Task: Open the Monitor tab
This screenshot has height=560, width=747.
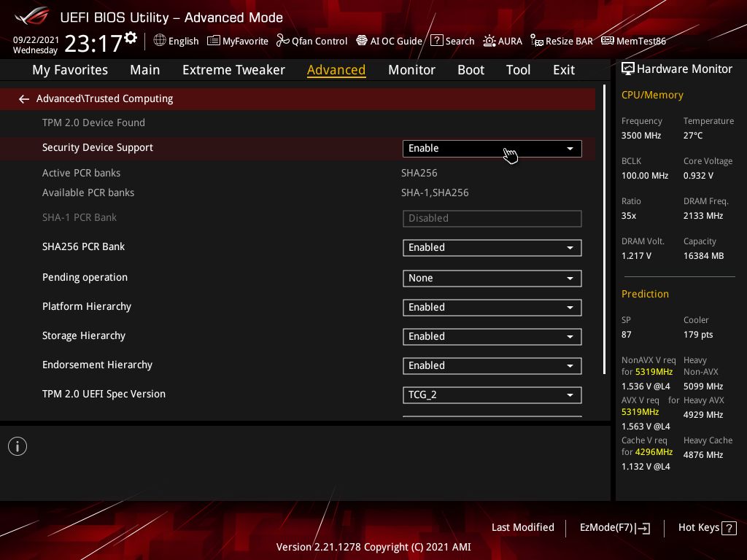Action: (411, 70)
